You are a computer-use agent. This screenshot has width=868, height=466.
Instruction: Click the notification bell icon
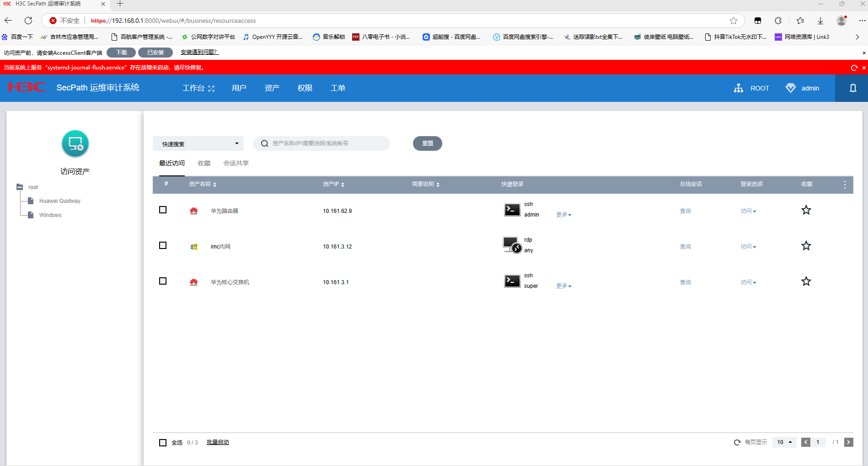pyautogui.click(x=853, y=88)
